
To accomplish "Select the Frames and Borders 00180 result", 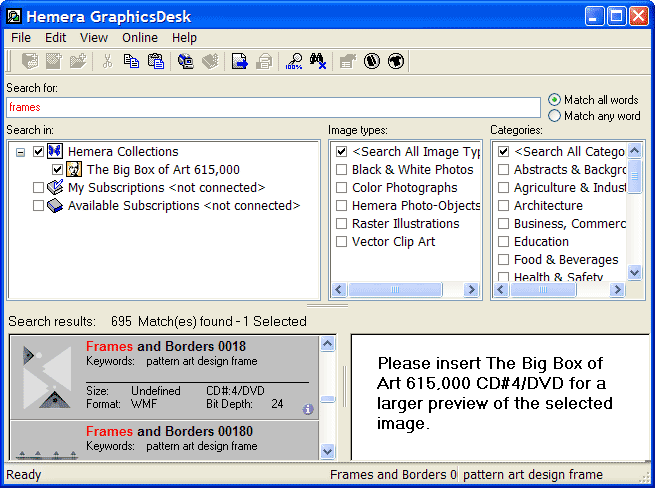I will point(165,440).
